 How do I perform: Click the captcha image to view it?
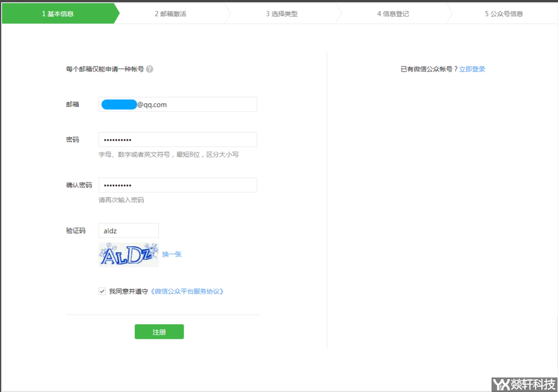[127, 255]
